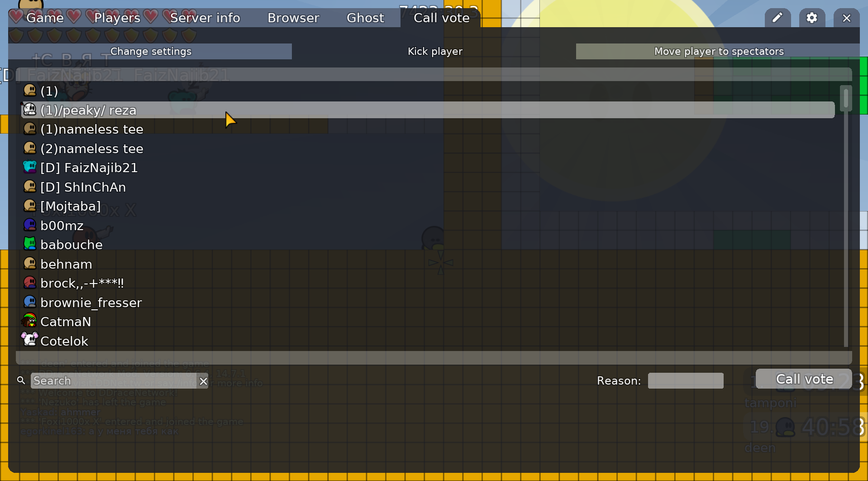Click the magnifier search icon
Screen dimensions: 868x481
pos(21,380)
